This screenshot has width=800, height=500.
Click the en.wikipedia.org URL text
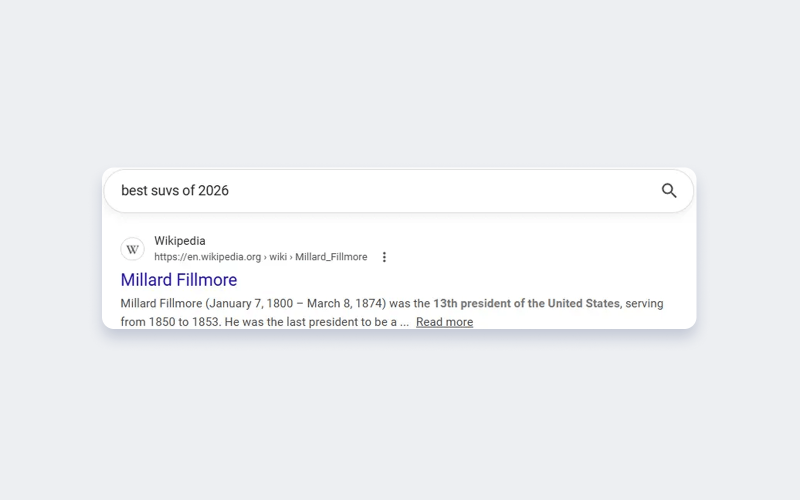pyautogui.click(x=208, y=257)
